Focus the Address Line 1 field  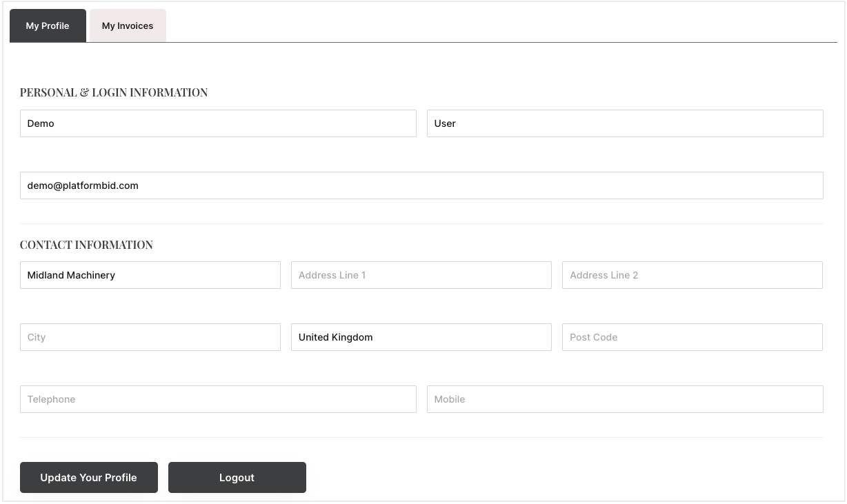click(x=421, y=275)
